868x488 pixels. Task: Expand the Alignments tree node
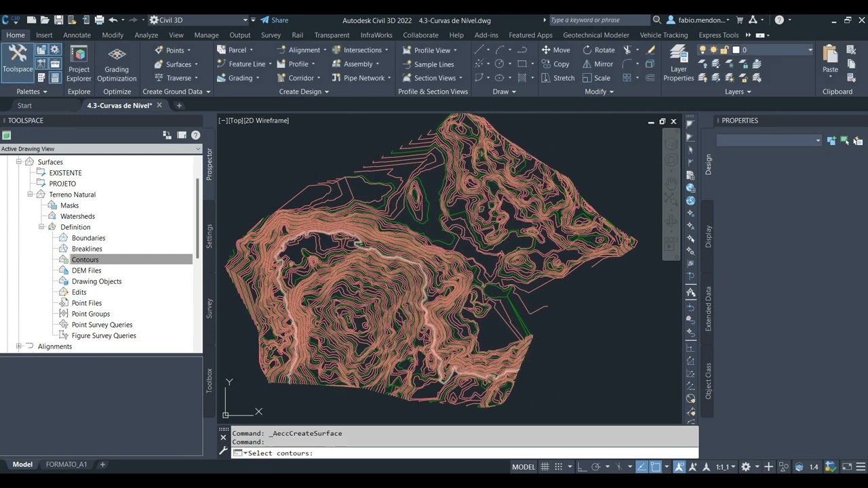19,346
